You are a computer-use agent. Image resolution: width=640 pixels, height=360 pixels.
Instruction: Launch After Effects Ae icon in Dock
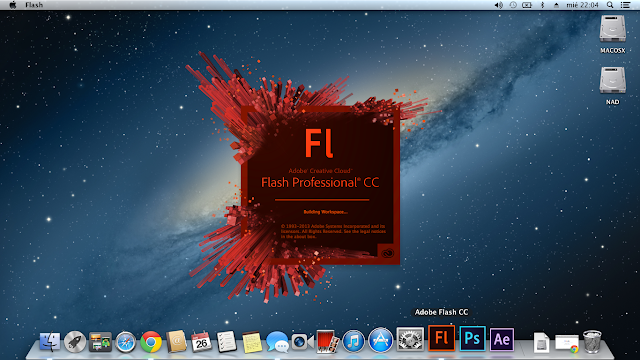[x=502, y=339]
